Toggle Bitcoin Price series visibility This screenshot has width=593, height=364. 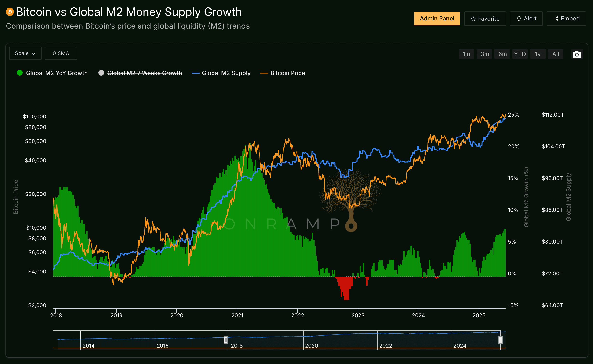(287, 73)
